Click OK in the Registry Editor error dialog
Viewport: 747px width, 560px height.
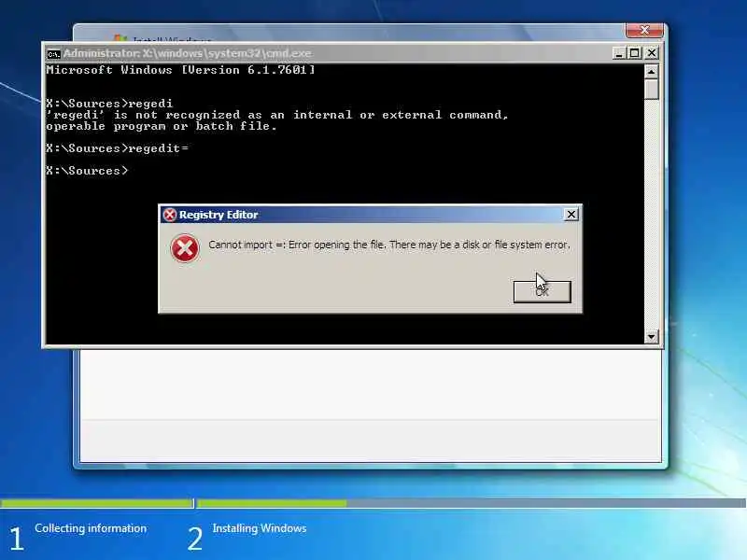pos(543,291)
